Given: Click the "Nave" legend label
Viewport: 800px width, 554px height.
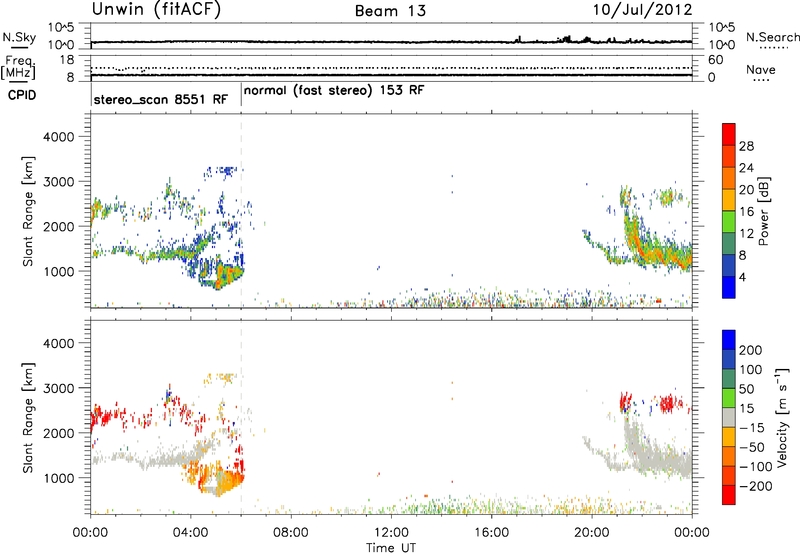Looking at the screenshot, I should (761, 70).
